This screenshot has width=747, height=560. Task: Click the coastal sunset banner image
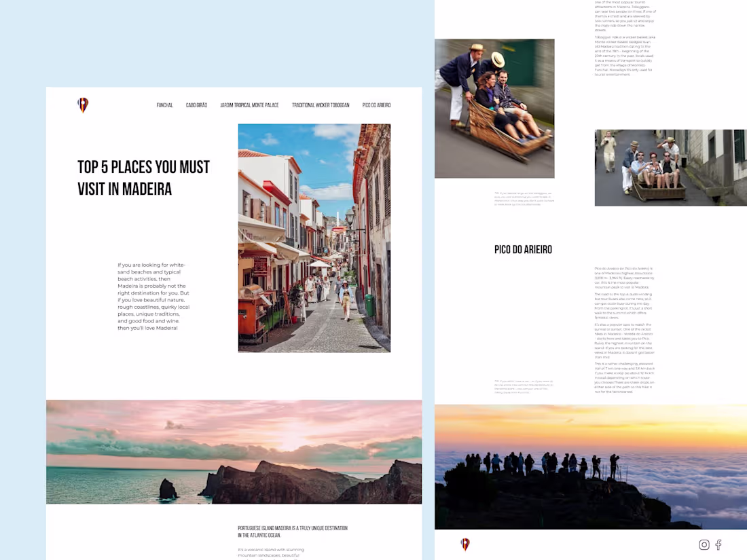tap(234, 451)
